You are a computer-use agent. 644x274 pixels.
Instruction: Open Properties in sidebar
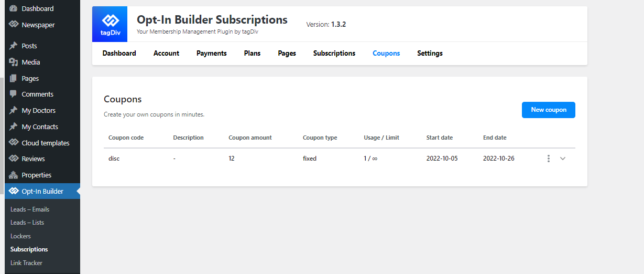click(x=37, y=175)
